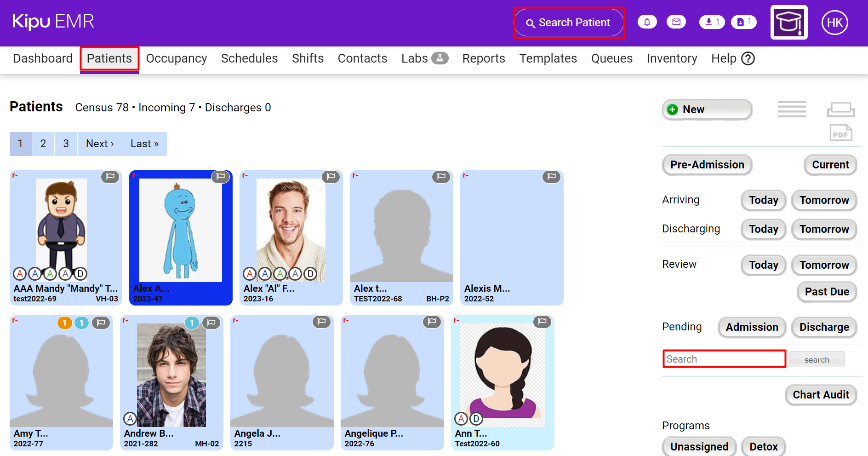Open the Occupancy tab
This screenshot has width=868, height=456.
(x=177, y=59)
